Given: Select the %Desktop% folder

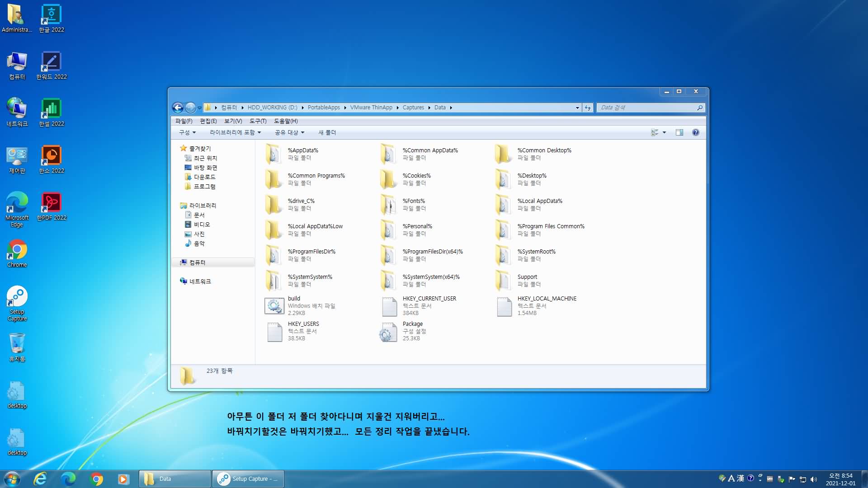Looking at the screenshot, I should [521, 179].
